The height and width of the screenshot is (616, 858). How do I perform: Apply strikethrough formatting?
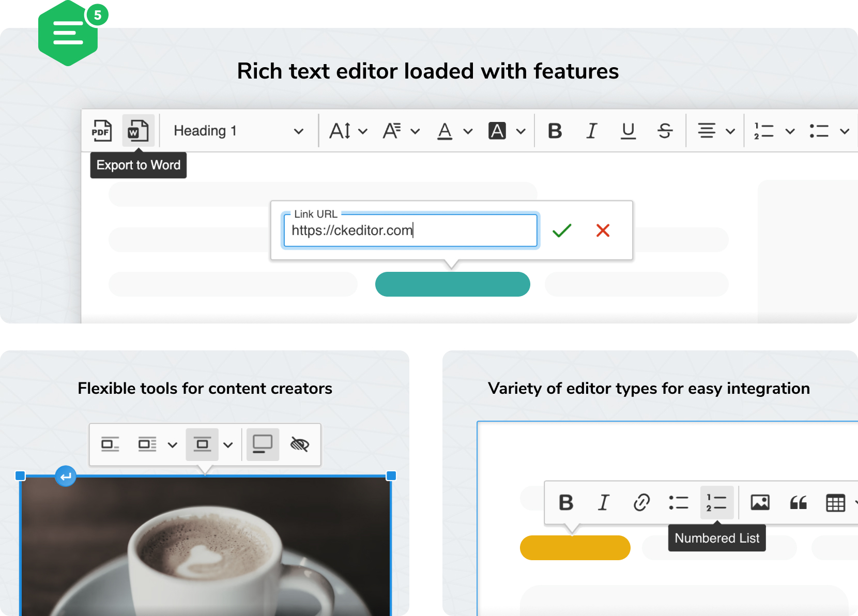665,130
